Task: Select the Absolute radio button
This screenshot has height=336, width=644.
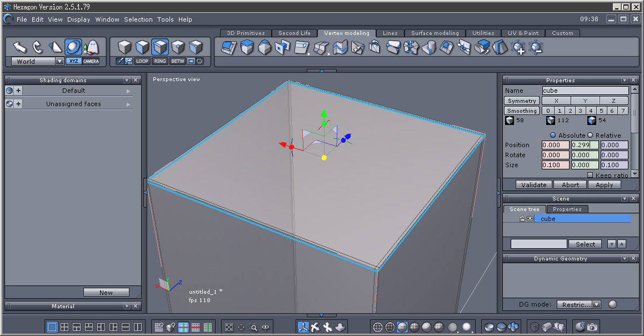Action: click(x=553, y=135)
